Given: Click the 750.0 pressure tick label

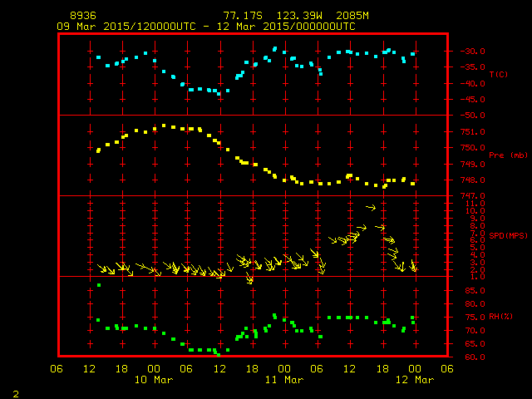Looking at the screenshot, I should (473, 148).
